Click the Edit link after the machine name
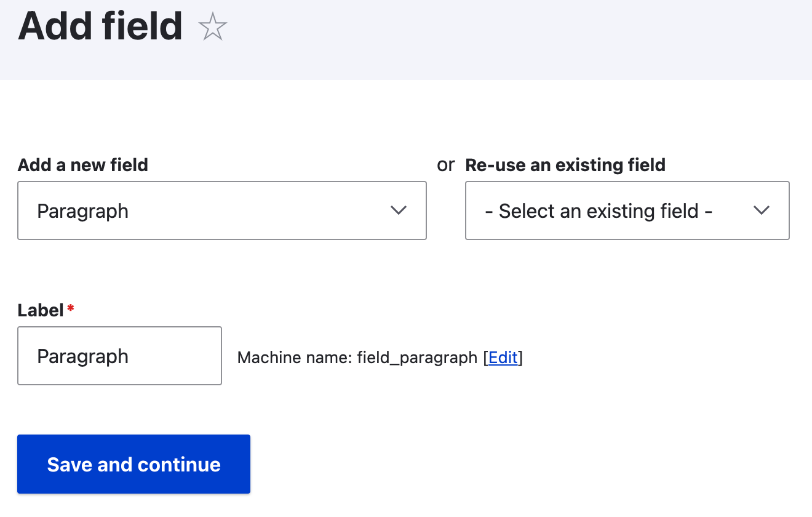The width and height of the screenshot is (812, 517). coord(503,358)
